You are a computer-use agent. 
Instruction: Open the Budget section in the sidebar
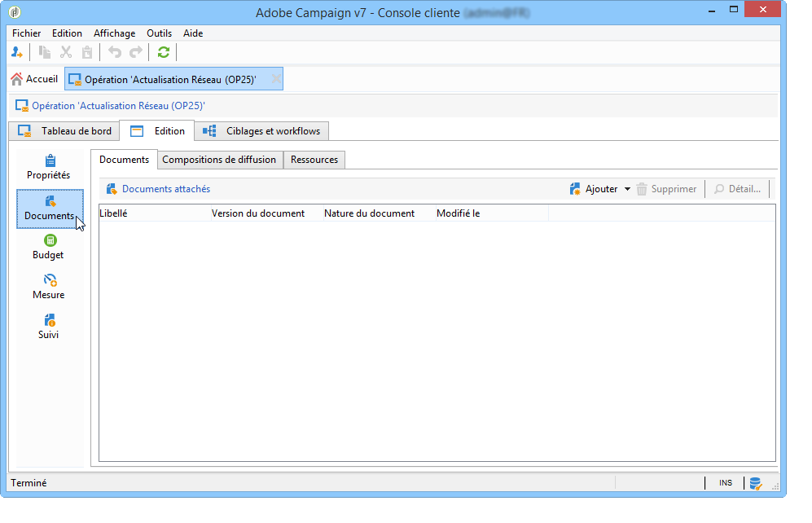pos(49,247)
